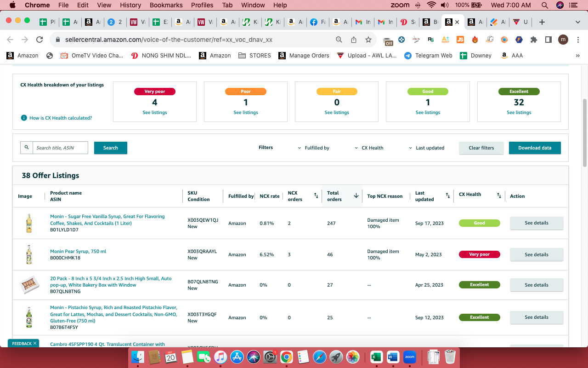Image resolution: width=588 pixels, height=368 pixels.
Task: See details for Monin Pistachio Syrup
Action: pos(537,317)
